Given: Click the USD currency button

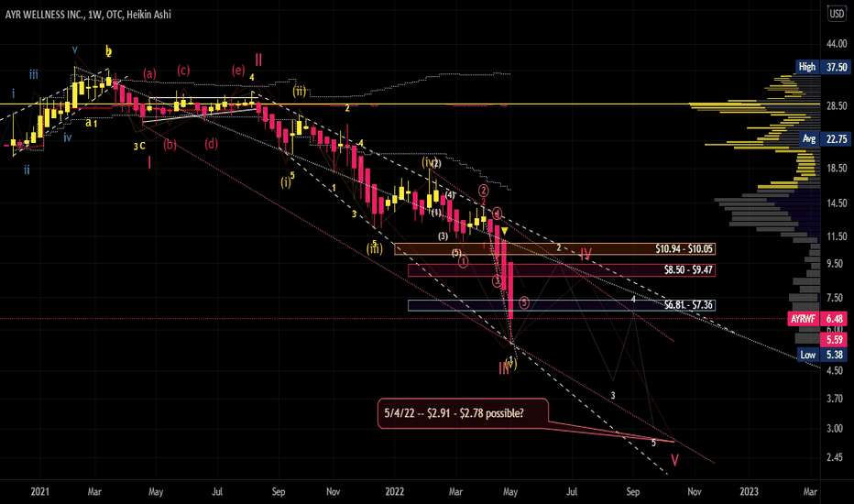Looking at the screenshot, I should coord(837,14).
